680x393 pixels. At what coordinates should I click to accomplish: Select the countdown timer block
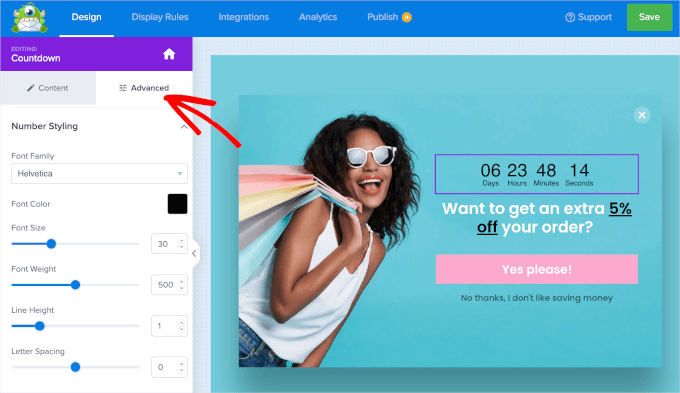[536, 174]
